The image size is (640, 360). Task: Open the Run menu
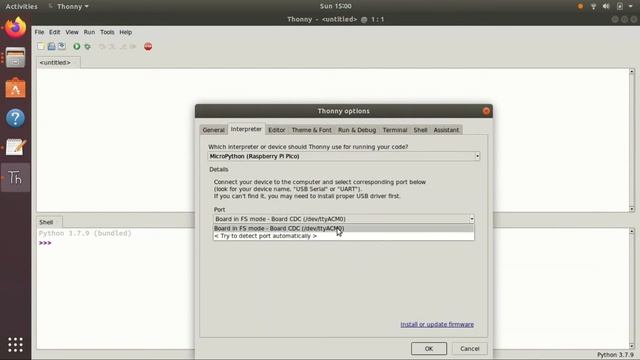pyautogui.click(x=89, y=32)
